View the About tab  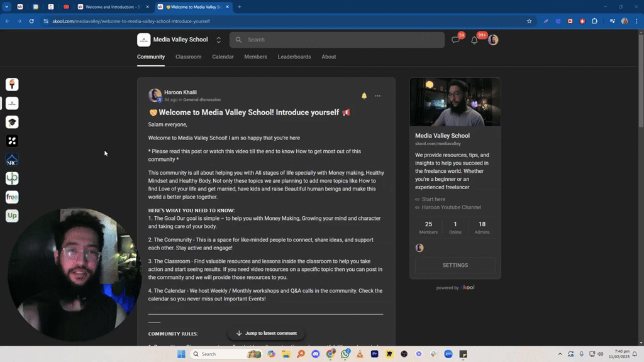[x=328, y=57]
